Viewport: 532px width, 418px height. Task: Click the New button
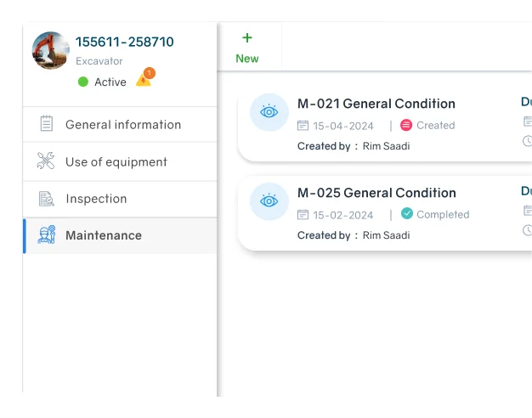(247, 59)
